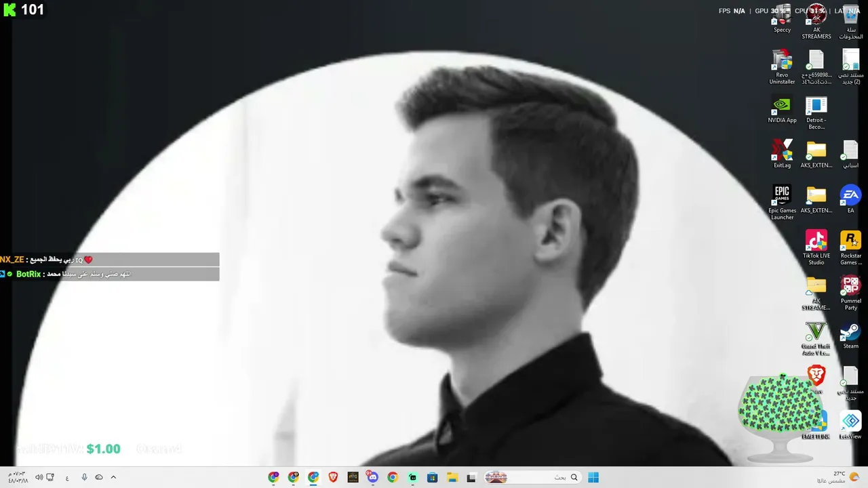This screenshot has width=868, height=488.
Task: Open the TikTok LIVE Studio shortcut
Action: click(816, 248)
